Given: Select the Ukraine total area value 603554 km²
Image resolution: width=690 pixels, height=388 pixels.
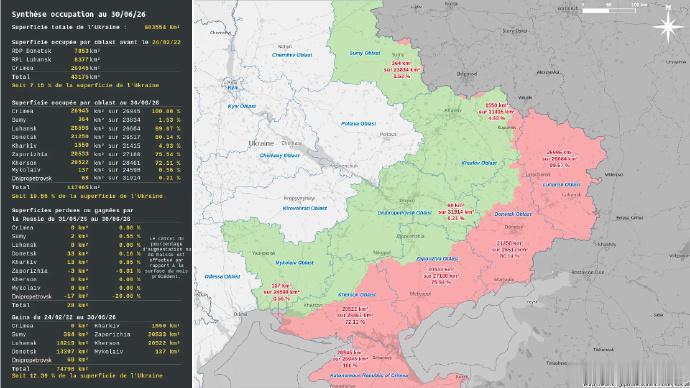Looking at the screenshot, I should click(x=161, y=27).
